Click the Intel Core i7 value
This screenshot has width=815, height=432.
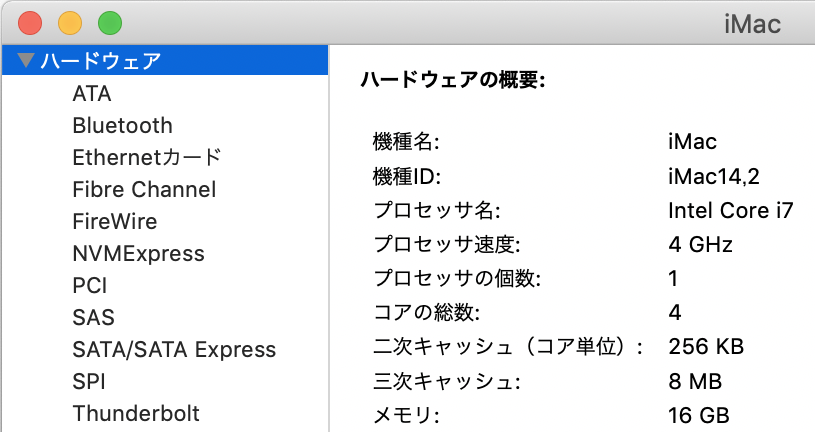(731, 211)
